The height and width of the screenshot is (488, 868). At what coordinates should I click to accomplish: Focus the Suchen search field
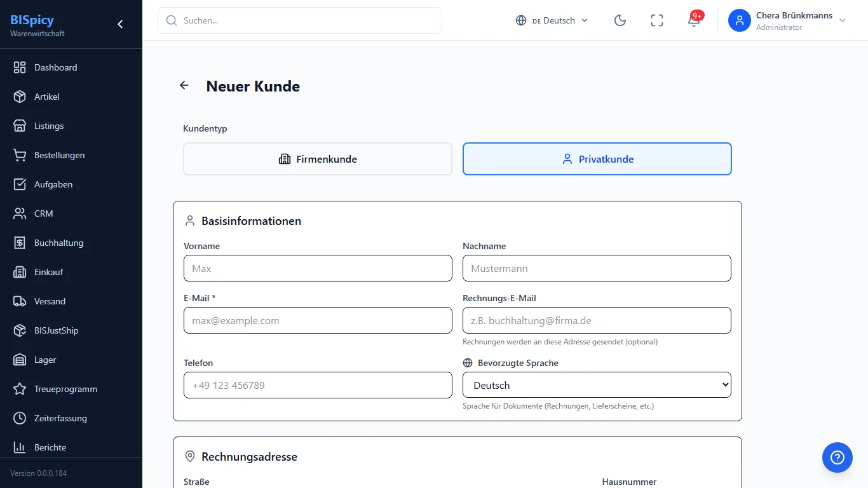click(300, 20)
